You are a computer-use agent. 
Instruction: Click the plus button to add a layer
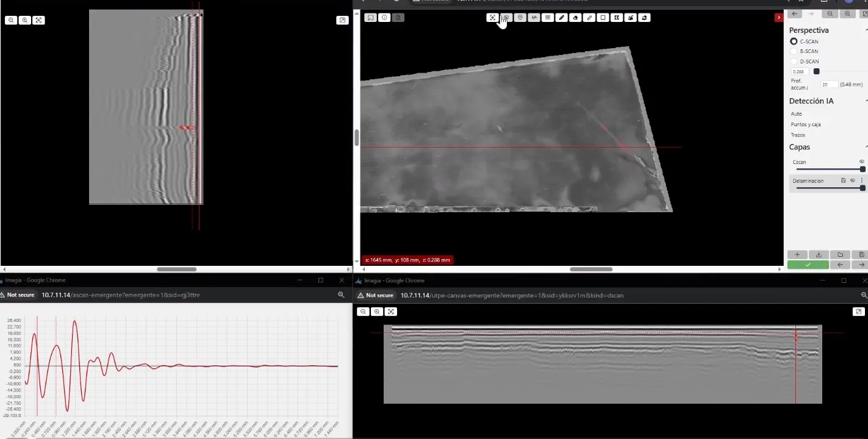(x=797, y=255)
